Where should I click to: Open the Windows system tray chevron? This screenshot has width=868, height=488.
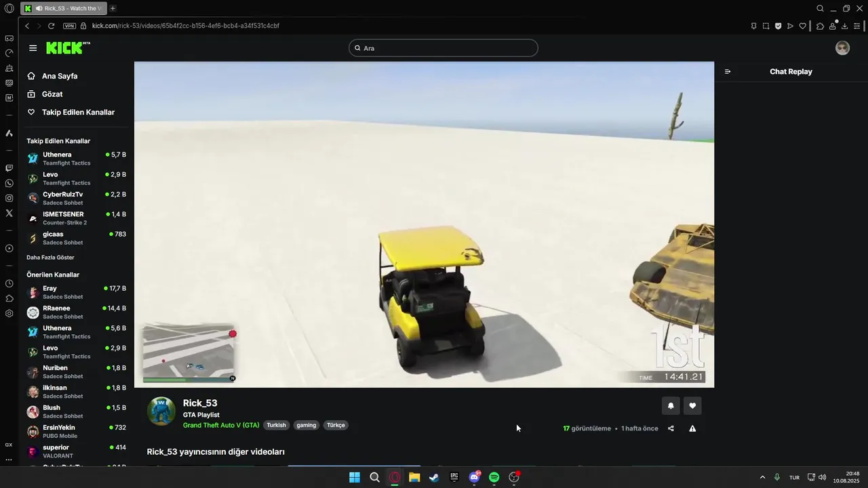(762, 477)
